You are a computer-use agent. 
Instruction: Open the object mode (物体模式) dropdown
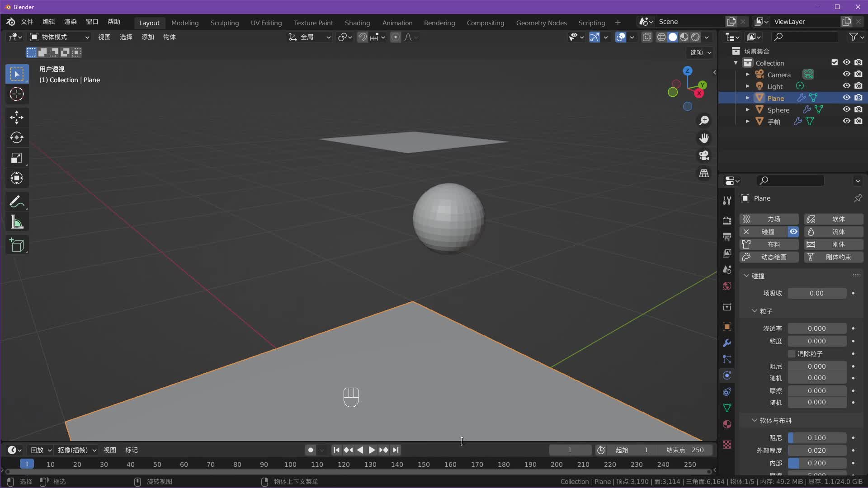60,37
